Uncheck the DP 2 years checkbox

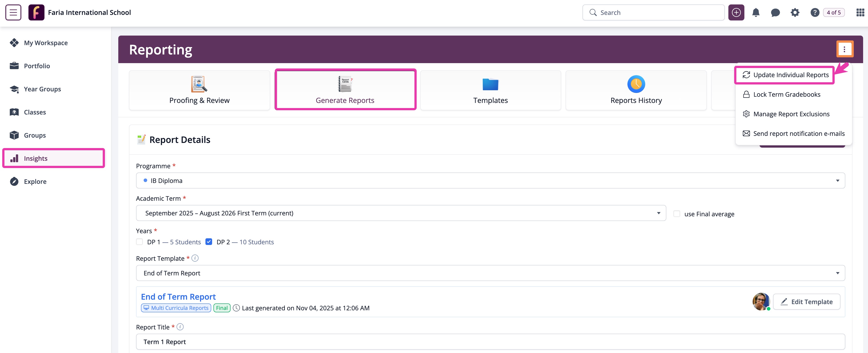(x=209, y=241)
